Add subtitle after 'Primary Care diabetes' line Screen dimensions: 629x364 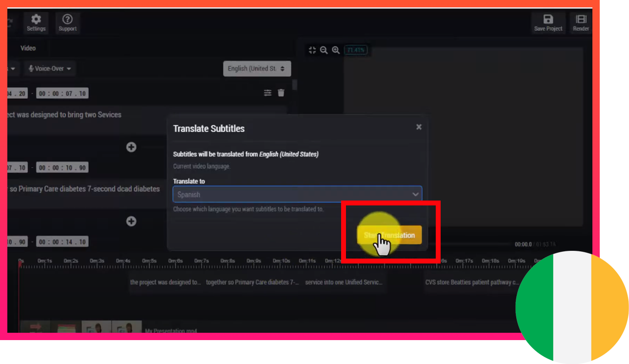point(131,221)
